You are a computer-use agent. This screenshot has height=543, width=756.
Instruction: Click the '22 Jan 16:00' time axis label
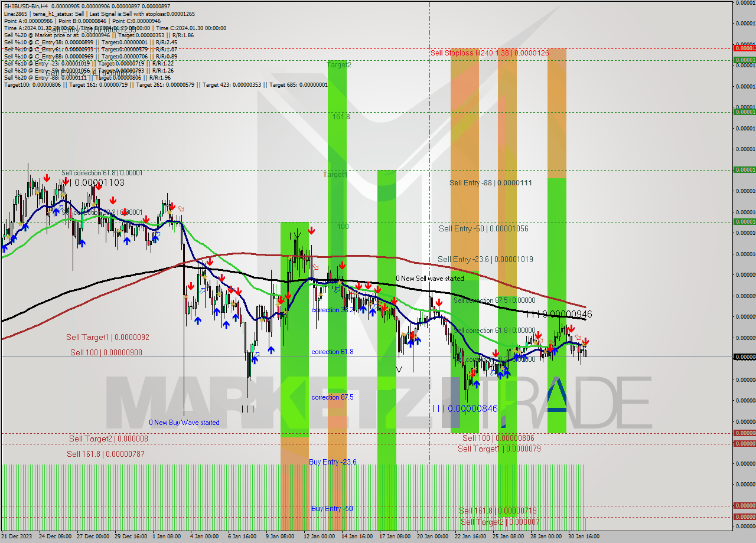click(x=470, y=537)
